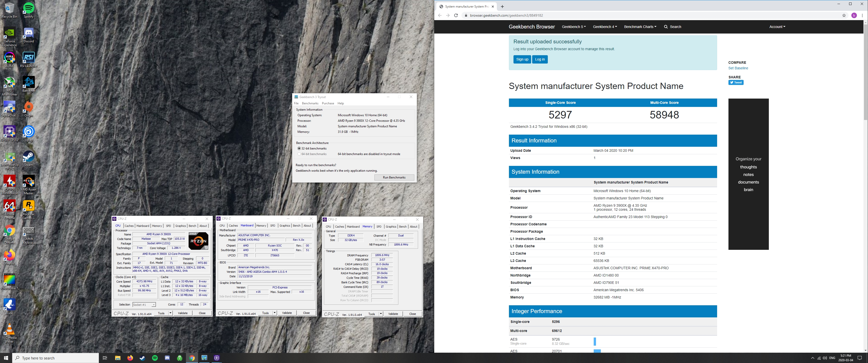Open the PhotoFiltre 7 desktop icon
Screen dimensions: 868x363
(9, 282)
